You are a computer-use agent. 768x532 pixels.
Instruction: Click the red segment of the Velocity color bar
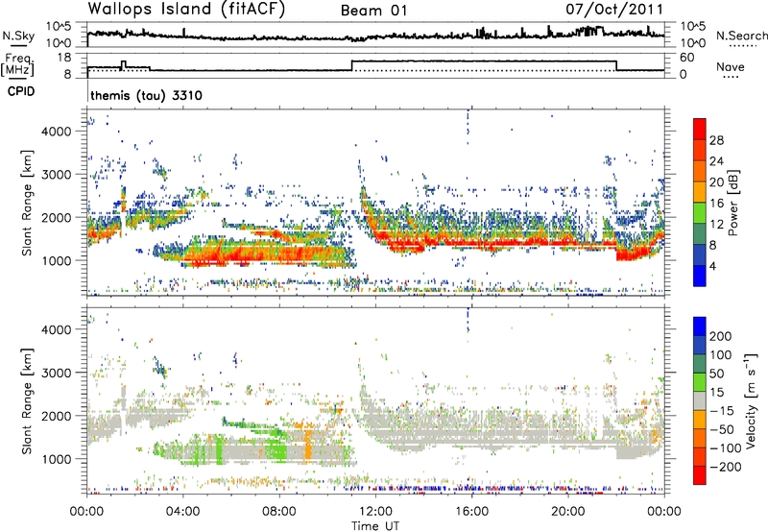(700, 475)
